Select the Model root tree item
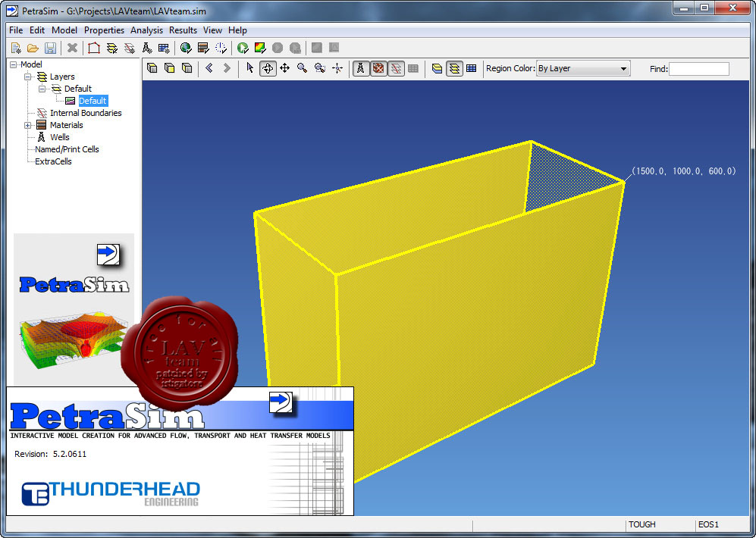756x538 pixels. [31, 64]
